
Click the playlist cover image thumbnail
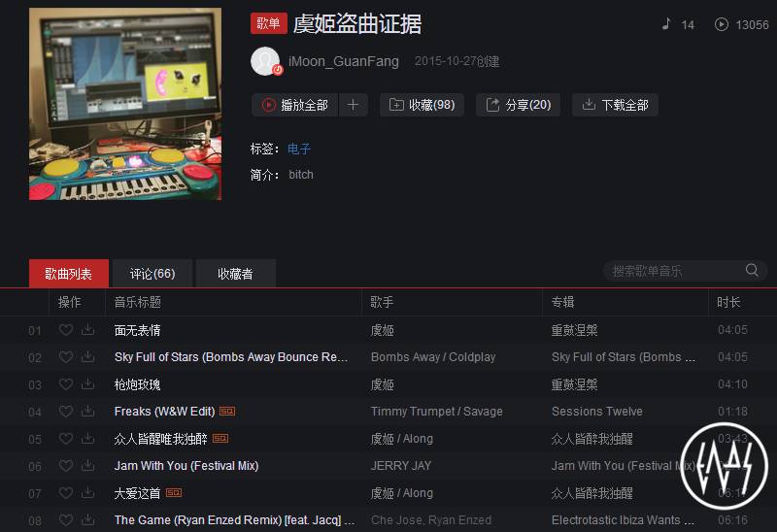click(125, 104)
